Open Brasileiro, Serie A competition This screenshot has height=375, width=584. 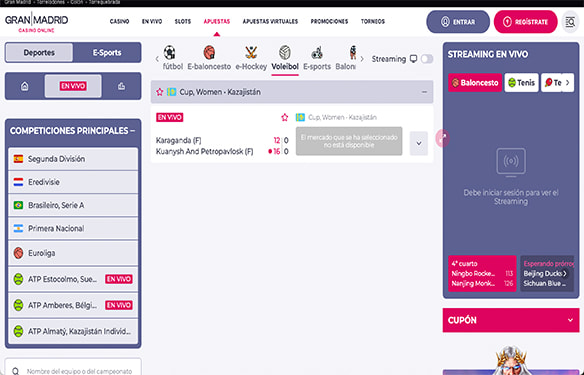pos(73,205)
